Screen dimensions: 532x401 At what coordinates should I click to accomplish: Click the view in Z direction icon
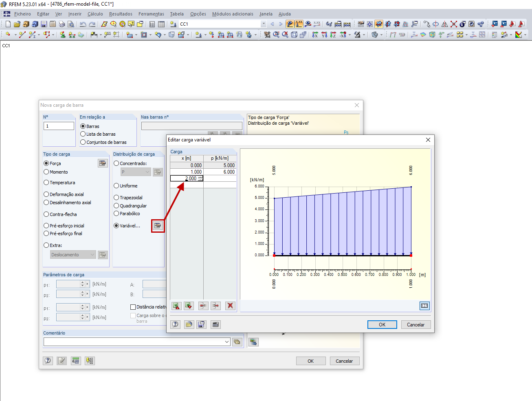pyautogui.click(x=333, y=35)
